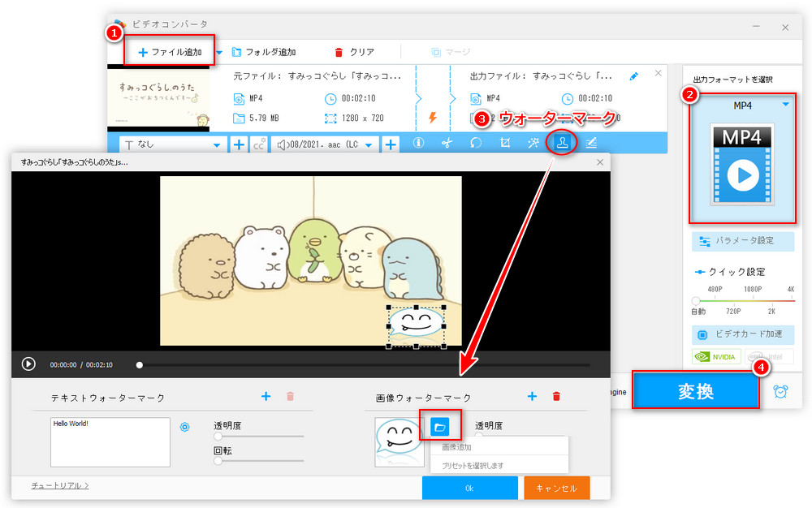Open the alarm clock scheduler icon
The height and width of the screenshot is (508, 812).
780,392
